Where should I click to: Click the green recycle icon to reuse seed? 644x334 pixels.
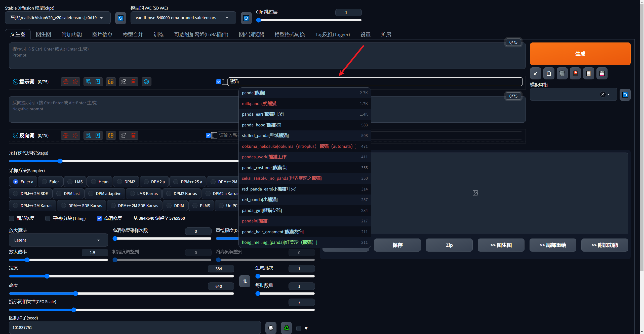286,328
